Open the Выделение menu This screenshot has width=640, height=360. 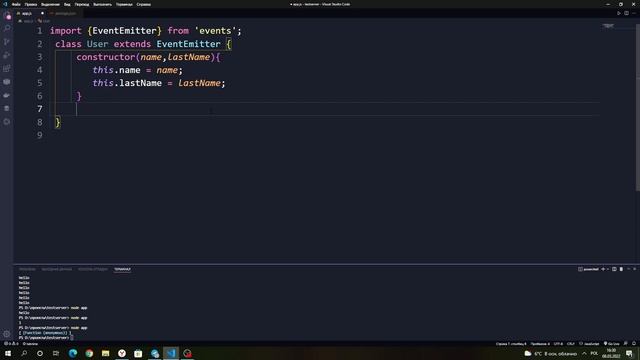[x=50, y=4]
